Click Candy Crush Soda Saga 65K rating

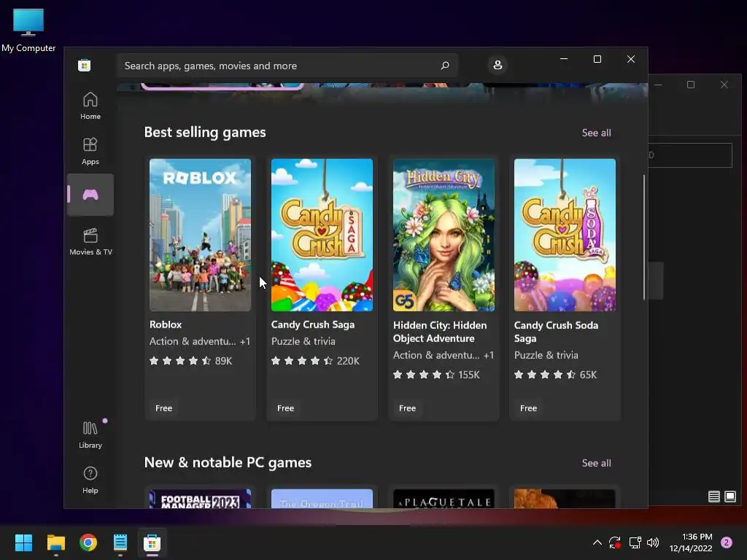pos(555,375)
